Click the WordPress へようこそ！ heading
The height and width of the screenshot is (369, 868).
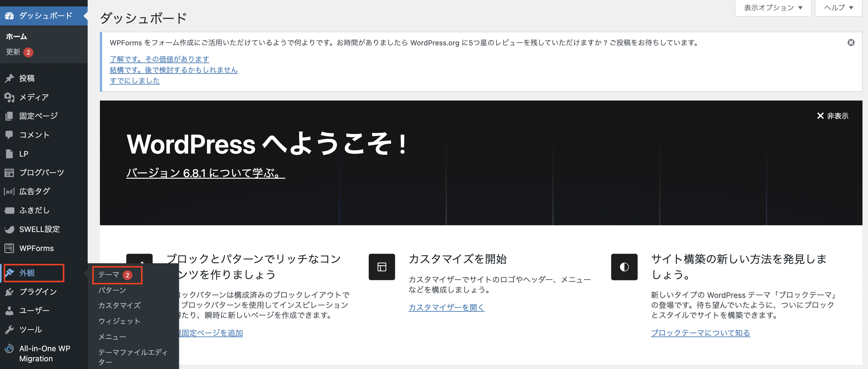coord(267,144)
